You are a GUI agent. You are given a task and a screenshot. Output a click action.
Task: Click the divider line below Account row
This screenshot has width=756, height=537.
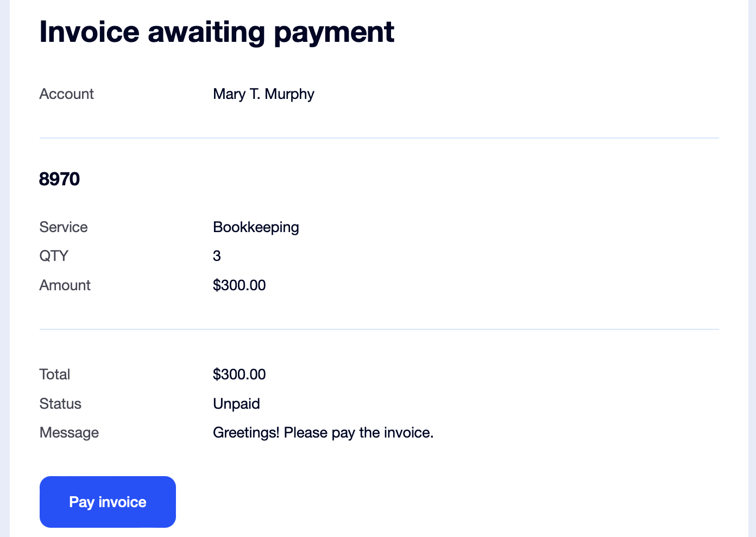(379, 138)
